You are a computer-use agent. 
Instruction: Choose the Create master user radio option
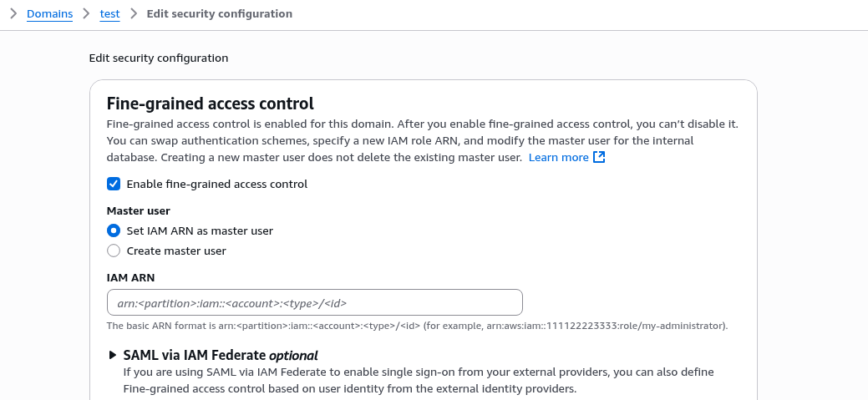[114, 251]
